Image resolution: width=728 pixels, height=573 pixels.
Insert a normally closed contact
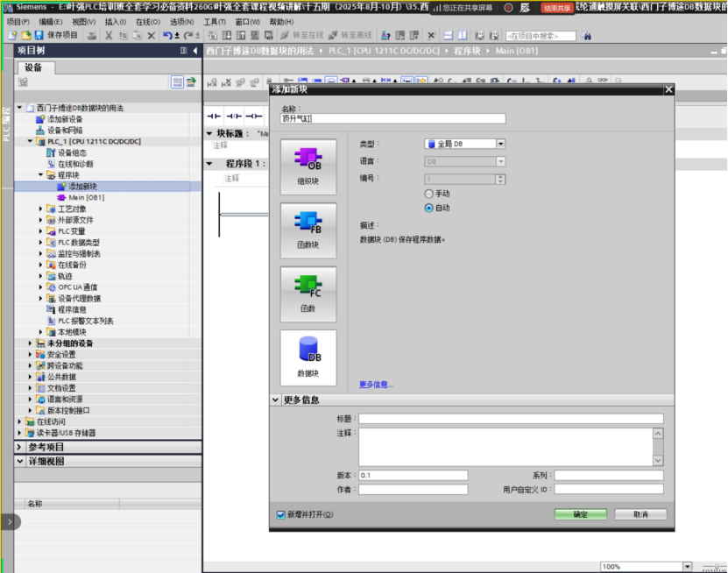click(x=234, y=116)
